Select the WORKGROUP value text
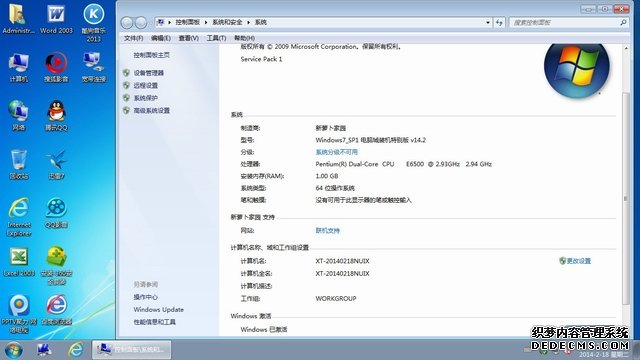Screen dimensions: 640x360 336,298
